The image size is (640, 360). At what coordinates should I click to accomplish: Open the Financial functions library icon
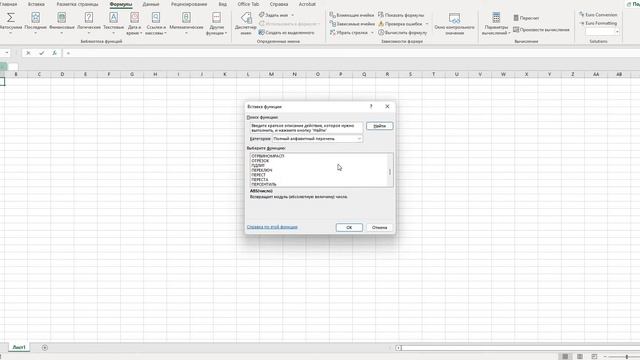[x=62, y=17]
